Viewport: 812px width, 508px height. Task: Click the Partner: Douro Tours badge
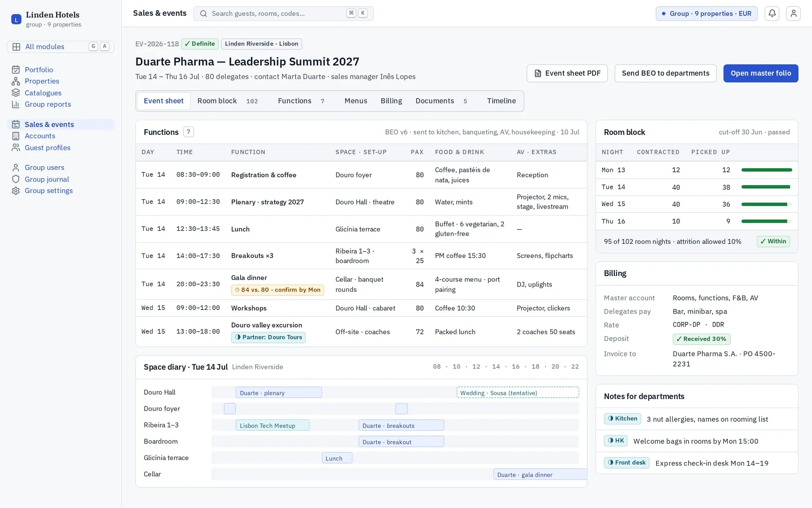pos(268,337)
